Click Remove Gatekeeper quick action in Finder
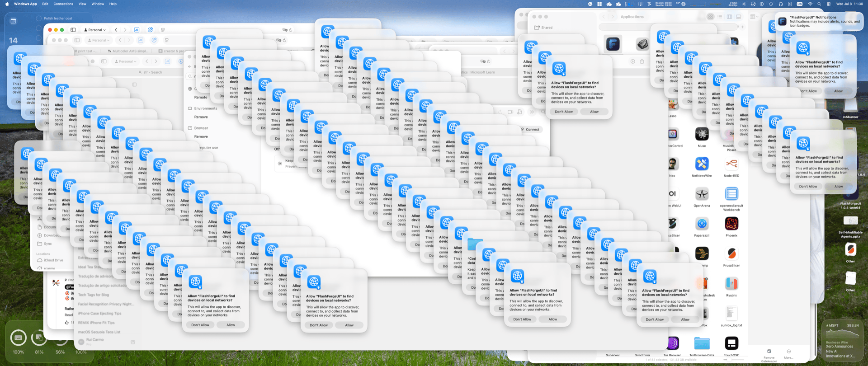 [x=769, y=355]
